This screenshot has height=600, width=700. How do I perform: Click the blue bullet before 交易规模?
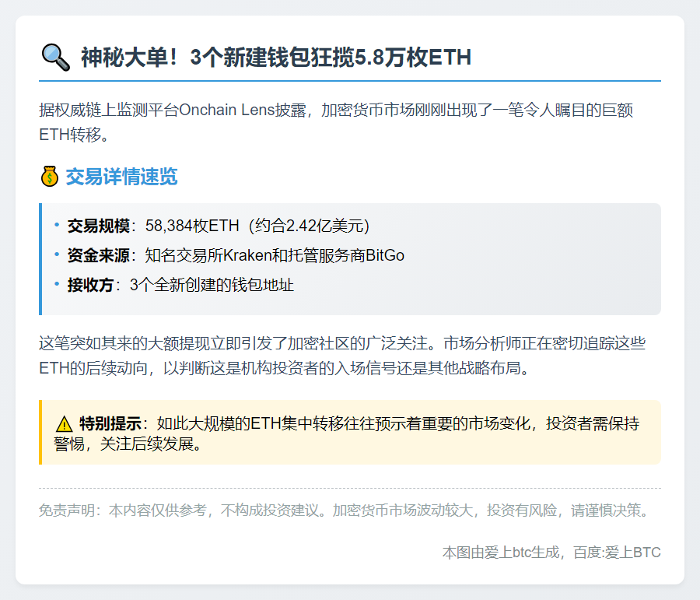point(57,225)
